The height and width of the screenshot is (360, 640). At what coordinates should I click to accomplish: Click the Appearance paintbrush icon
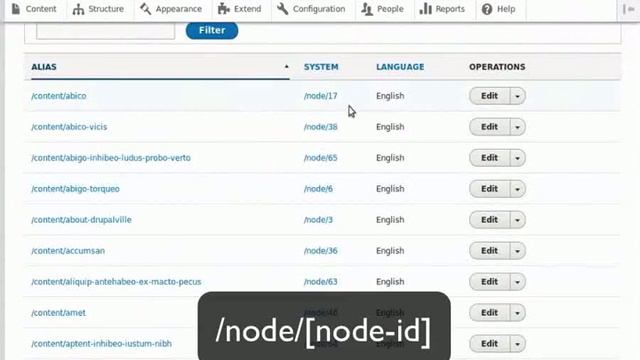pyautogui.click(x=145, y=9)
